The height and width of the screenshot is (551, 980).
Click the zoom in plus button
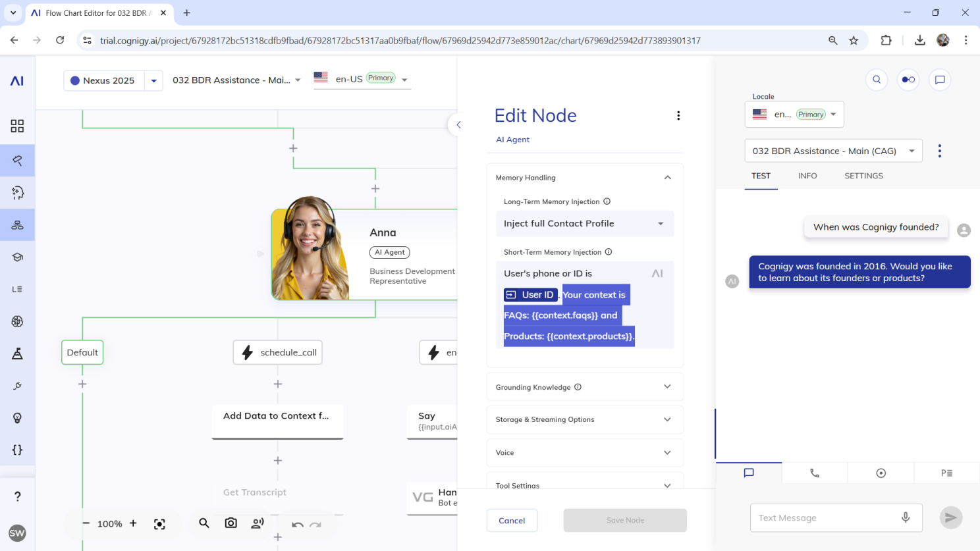click(x=133, y=524)
